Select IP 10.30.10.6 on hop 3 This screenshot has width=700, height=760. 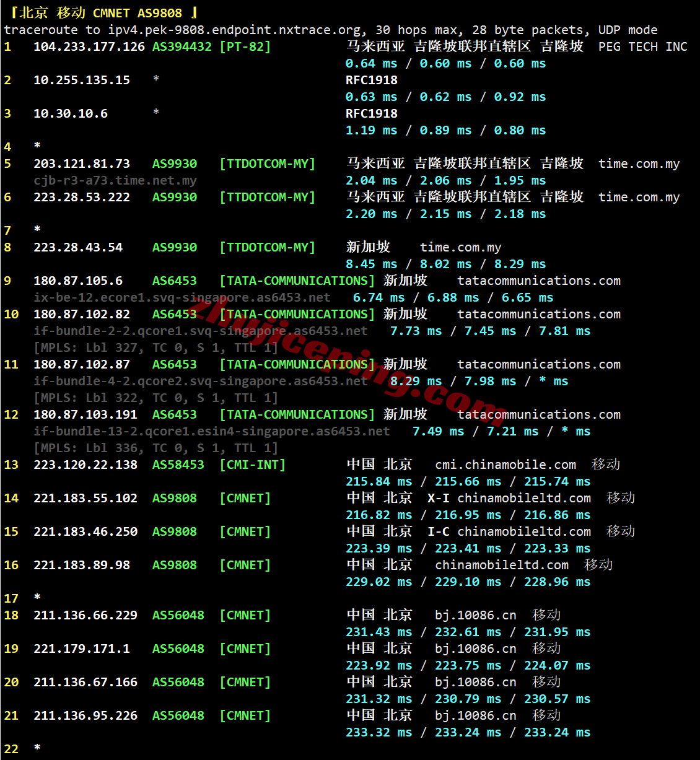(71, 113)
